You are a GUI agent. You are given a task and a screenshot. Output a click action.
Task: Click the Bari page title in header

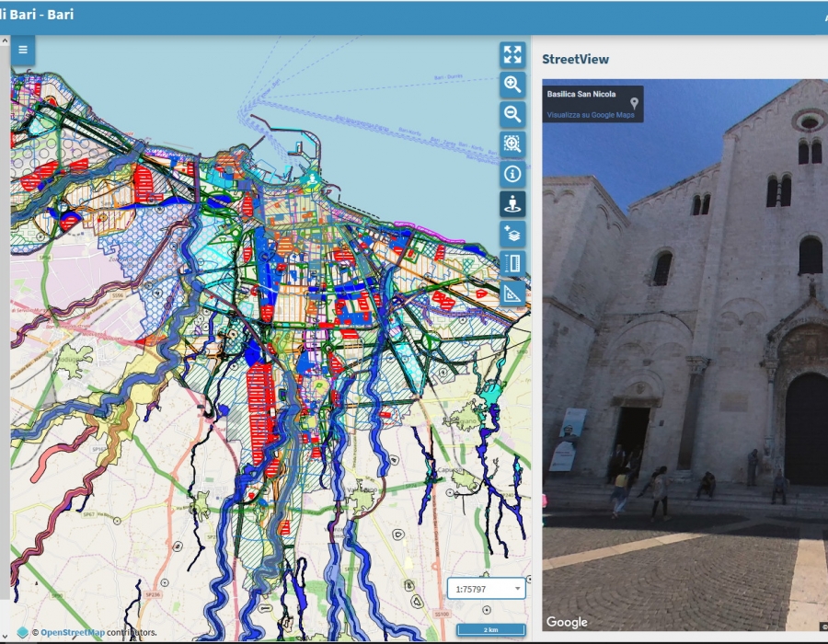coord(37,14)
